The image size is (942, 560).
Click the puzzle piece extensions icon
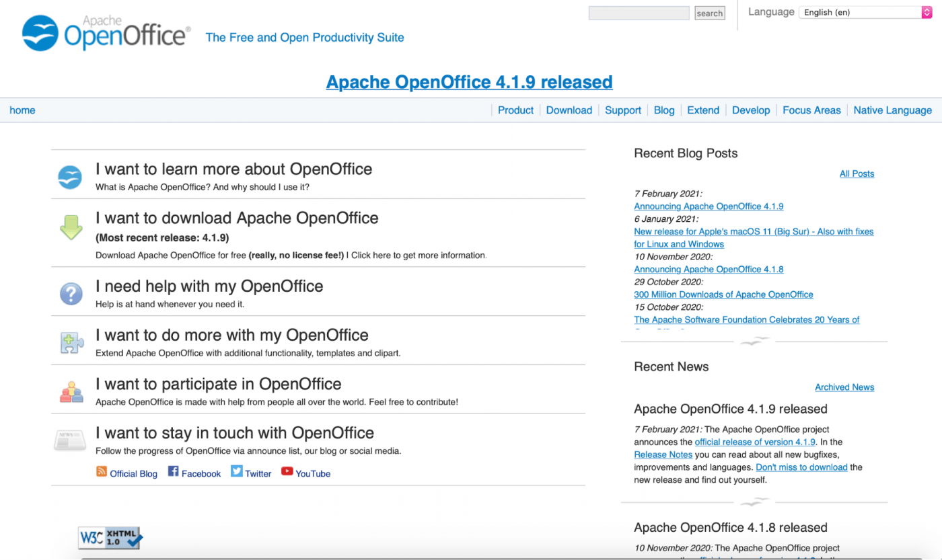tap(71, 343)
